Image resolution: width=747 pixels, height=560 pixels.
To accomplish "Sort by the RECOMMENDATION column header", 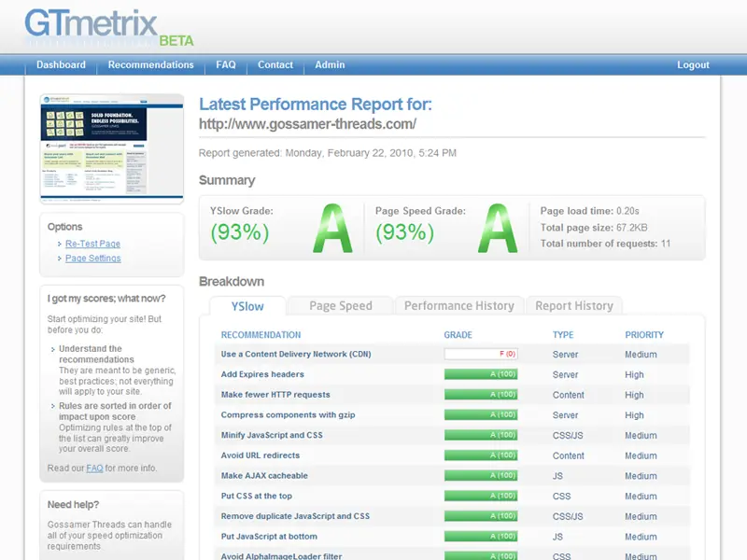I will pyautogui.click(x=261, y=335).
